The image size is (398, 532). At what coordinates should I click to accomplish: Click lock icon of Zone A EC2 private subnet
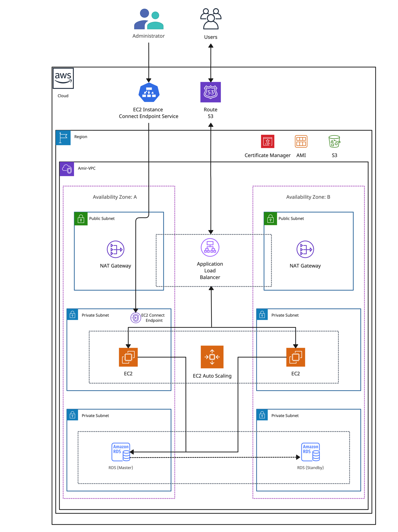[72, 315]
